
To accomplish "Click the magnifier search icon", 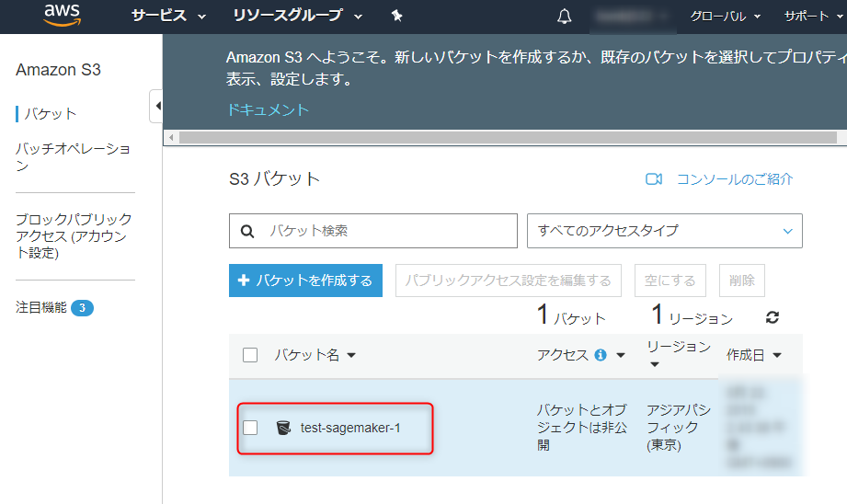I will (247, 231).
